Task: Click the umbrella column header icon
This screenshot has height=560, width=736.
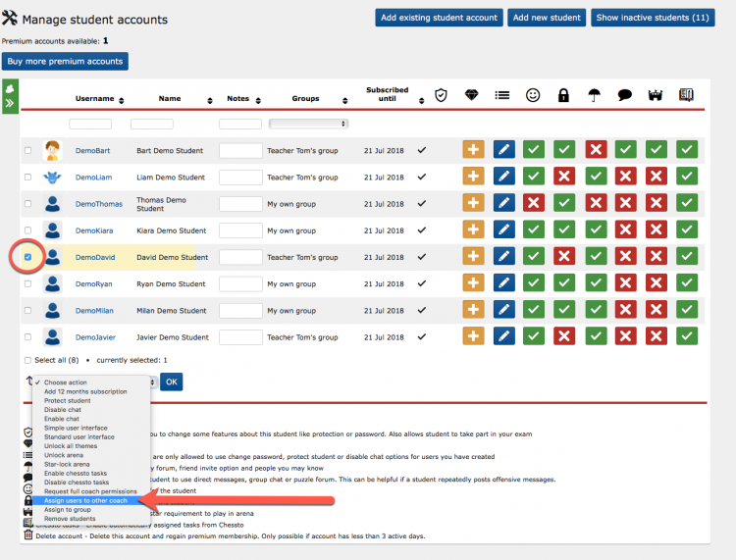Action: 594,95
